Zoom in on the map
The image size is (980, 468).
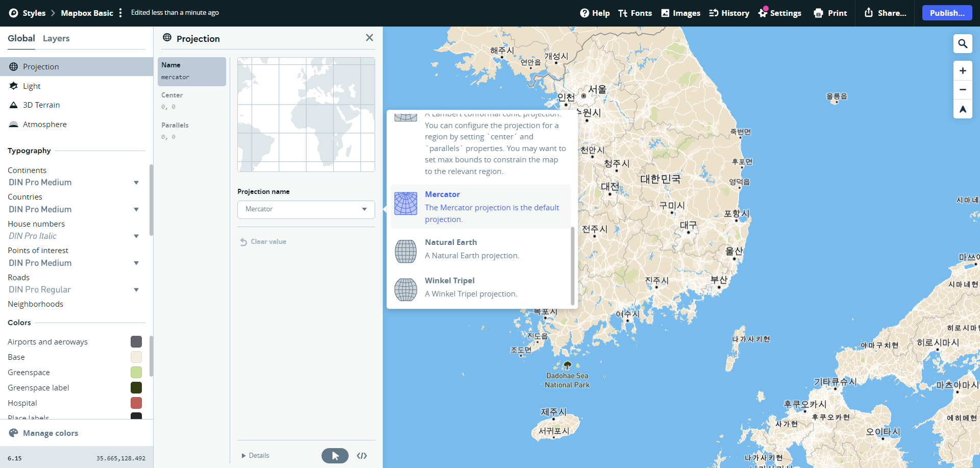pos(963,71)
